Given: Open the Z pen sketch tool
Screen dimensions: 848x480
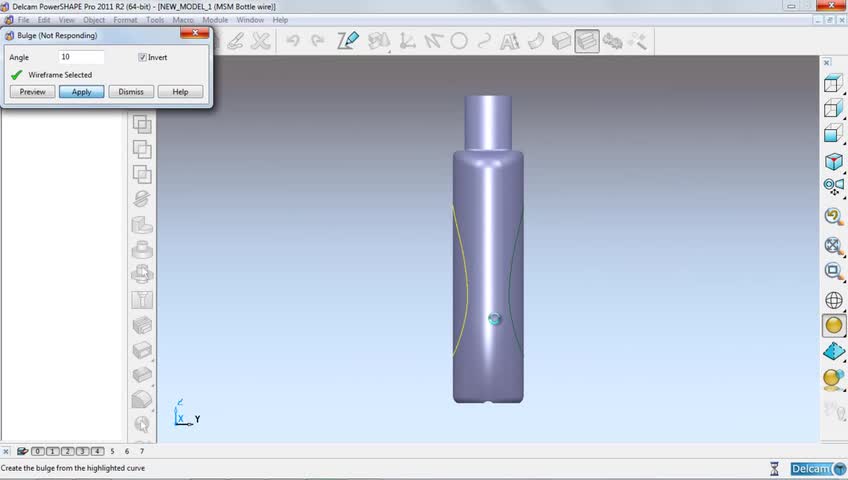Looking at the screenshot, I should (348, 41).
